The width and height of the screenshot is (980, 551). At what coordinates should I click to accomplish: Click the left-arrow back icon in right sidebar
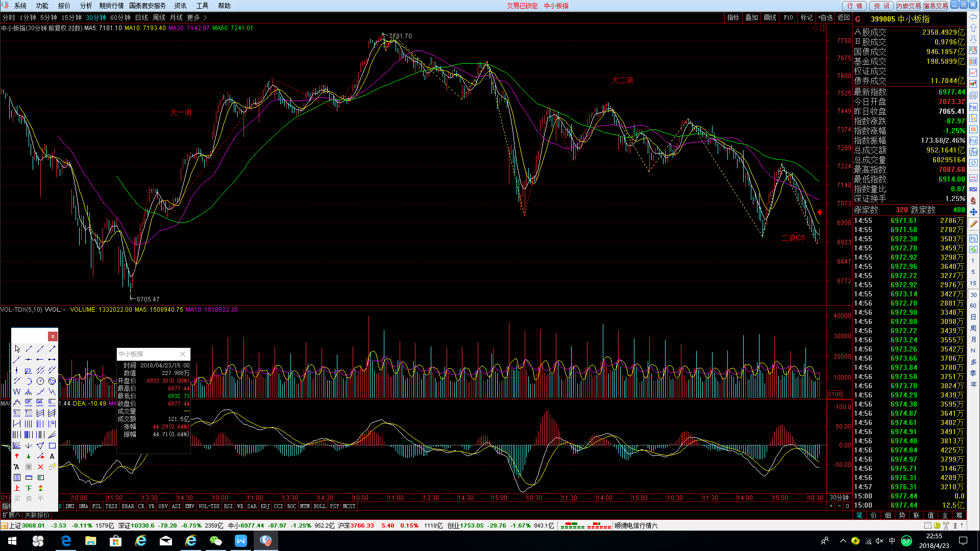click(973, 17)
